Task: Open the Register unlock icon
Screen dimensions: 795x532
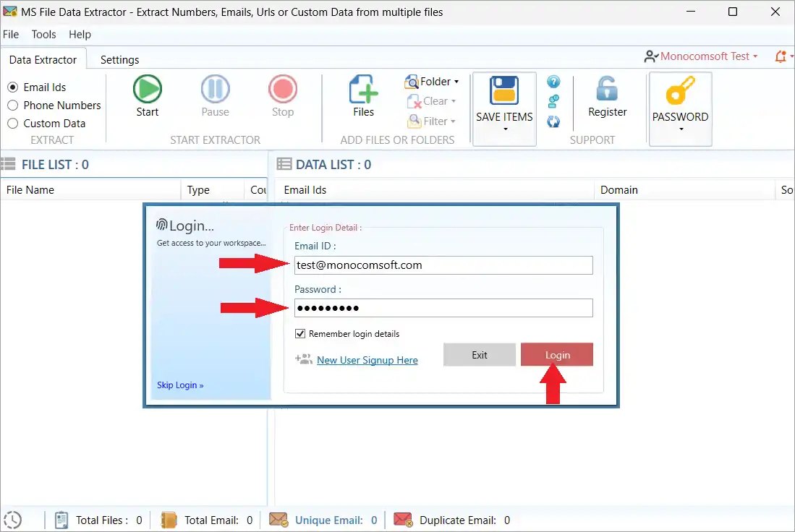Action: pyautogui.click(x=607, y=89)
